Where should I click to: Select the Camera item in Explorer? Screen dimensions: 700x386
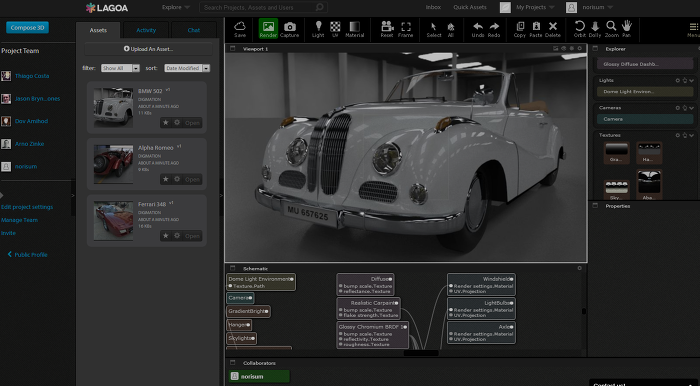645,119
